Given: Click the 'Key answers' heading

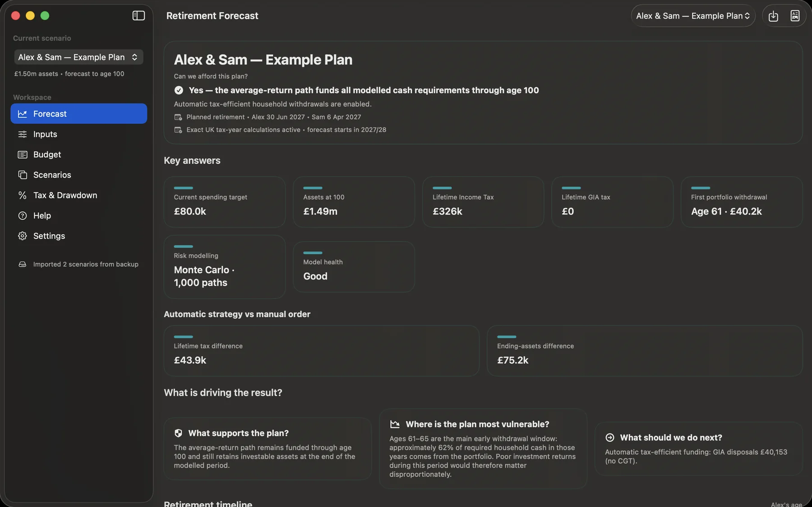Looking at the screenshot, I should click(x=192, y=160).
